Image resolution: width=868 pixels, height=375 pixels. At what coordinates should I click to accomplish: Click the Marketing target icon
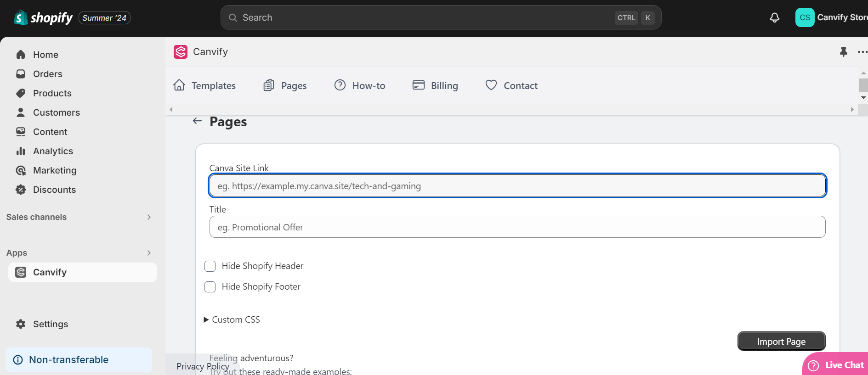(x=21, y=170)
